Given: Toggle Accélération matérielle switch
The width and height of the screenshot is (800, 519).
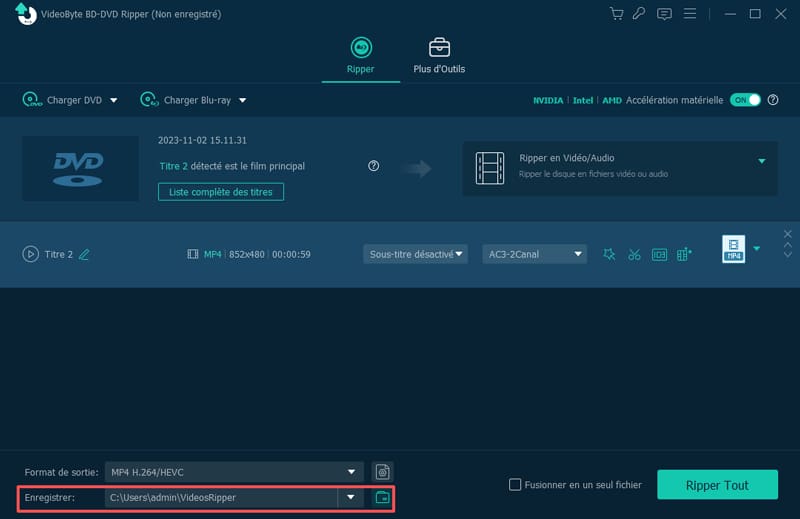Looking at the screenshot, I should point(745,100).
